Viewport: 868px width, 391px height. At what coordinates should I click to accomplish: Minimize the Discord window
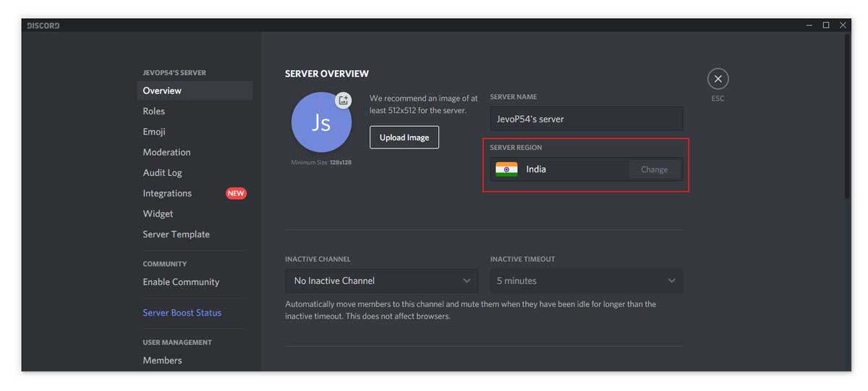coord(809,25)
